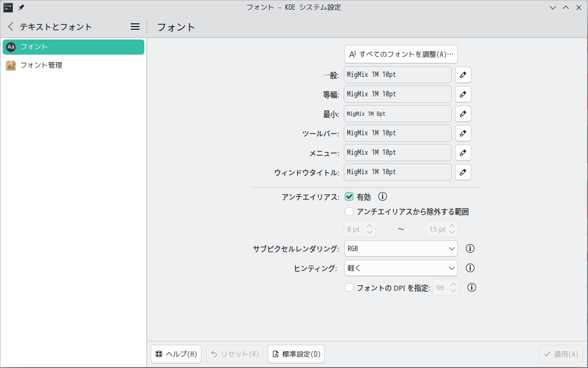This screenshot has width=588, height=368.
Task: Click the hamburger menu icon in sidebar header
Action: 135,27
